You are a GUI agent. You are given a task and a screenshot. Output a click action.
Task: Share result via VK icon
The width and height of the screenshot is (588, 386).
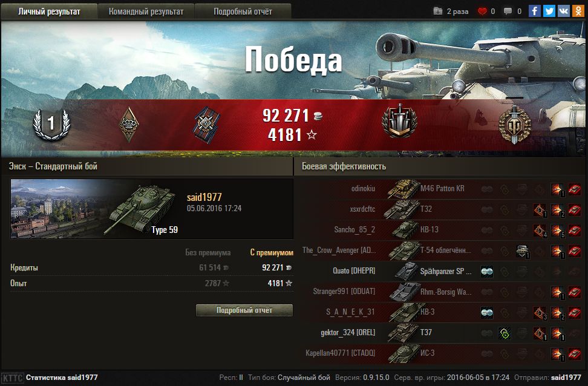564,11
